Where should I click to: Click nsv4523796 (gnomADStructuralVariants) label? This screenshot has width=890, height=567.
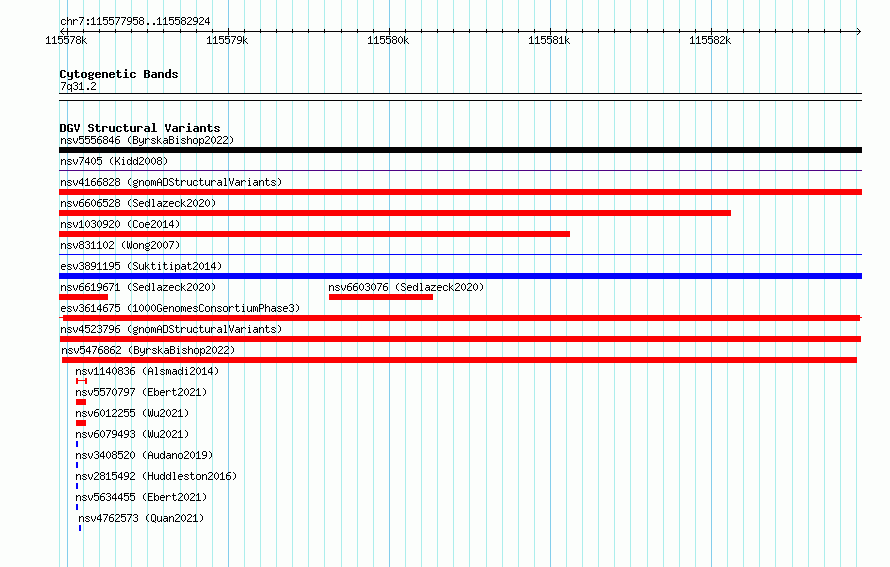(171, 329)
